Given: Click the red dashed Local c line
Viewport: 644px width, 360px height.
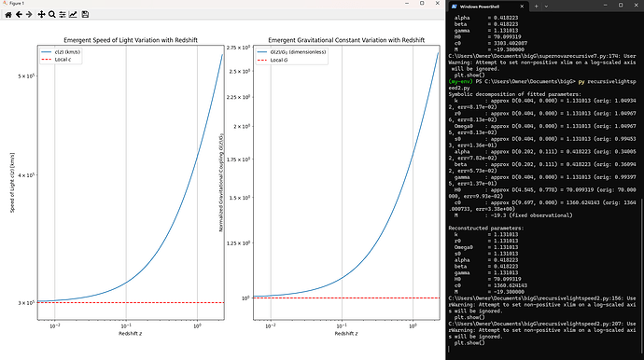Looking at the screenshot, I should coord(131,302).
